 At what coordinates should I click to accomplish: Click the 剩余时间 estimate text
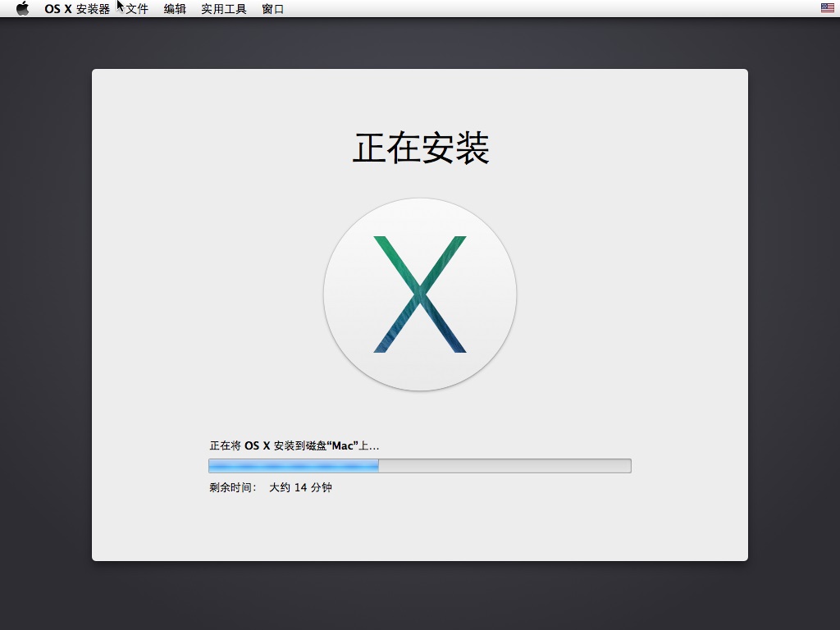click(x=272, y=486)
